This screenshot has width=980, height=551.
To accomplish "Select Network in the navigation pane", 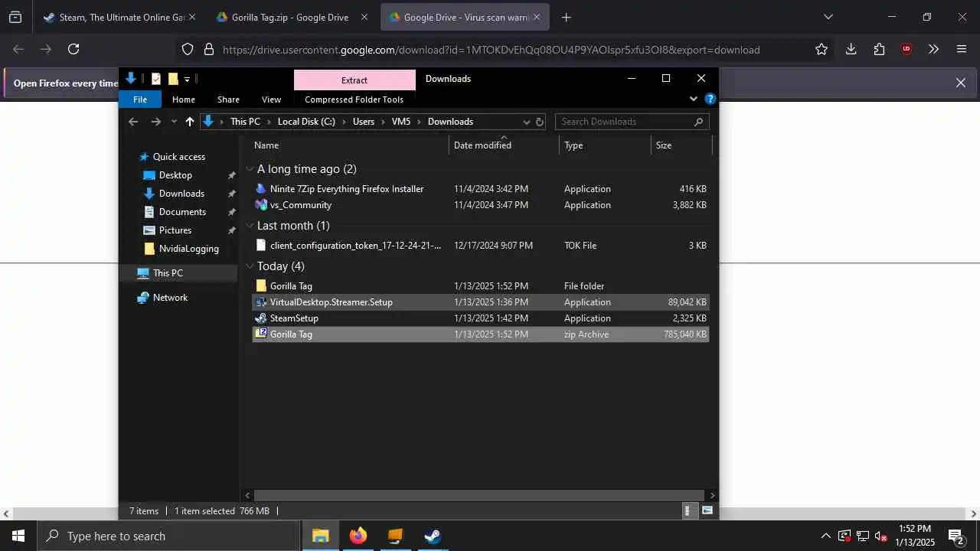I will point(170,298).
